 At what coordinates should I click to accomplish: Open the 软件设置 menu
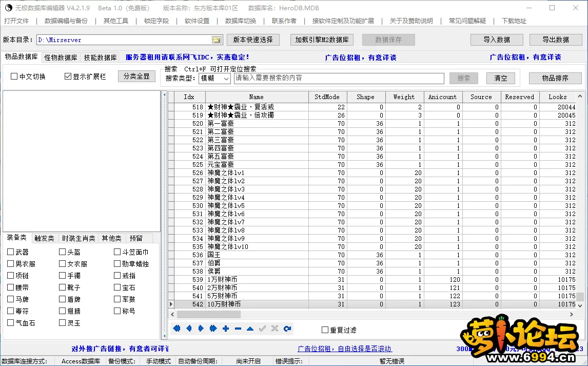click(x=197, y=21)
